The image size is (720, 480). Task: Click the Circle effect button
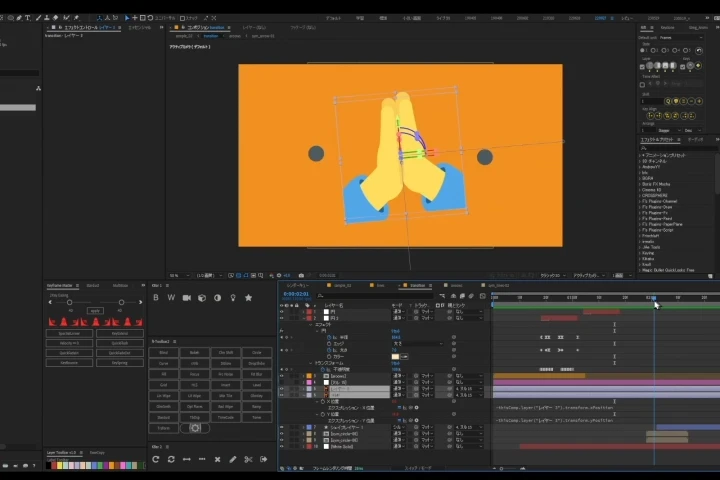(x=257, y=352)
